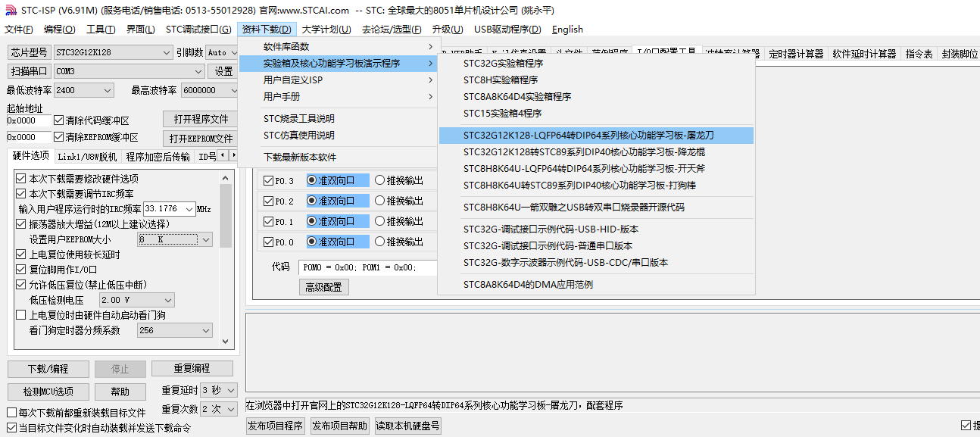Open STC32G实验箱程序 entry
Screen dimensions: 980x437
point(596,64)
